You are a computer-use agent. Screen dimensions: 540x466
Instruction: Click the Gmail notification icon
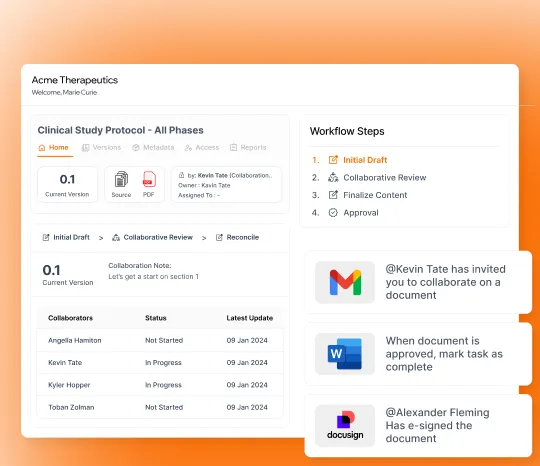tap(345, 282)
